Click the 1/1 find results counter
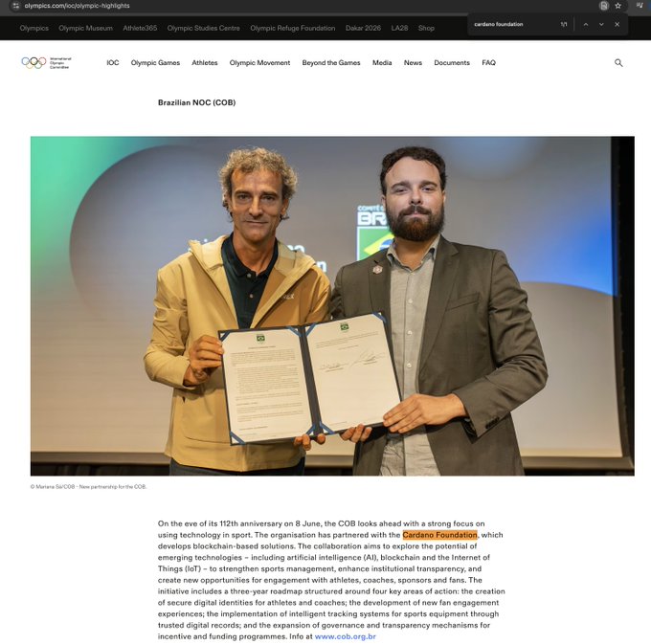651x644 pixels. pyautogui.click(x=564, y=25)
